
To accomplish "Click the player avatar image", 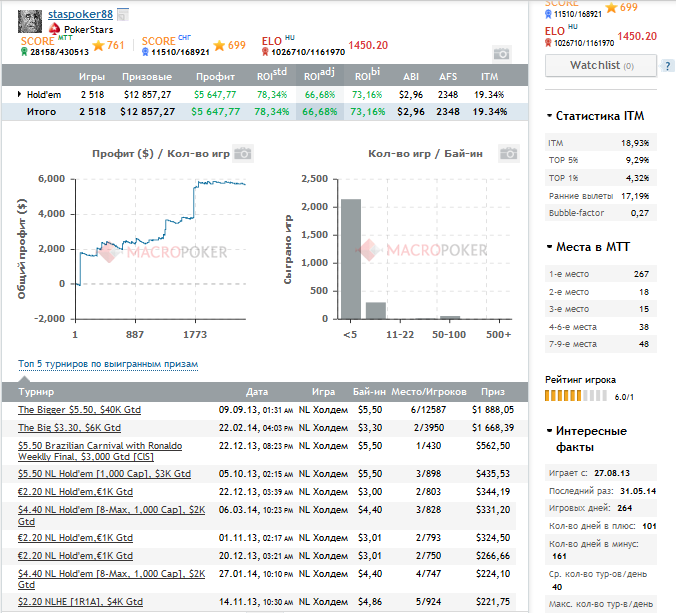I will (31, 20).
